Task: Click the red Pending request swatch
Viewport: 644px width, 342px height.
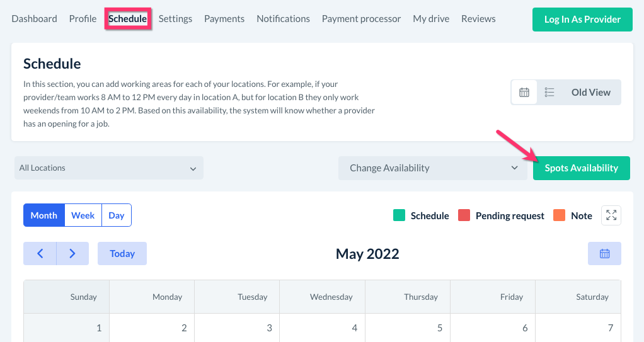Action: [464, 215]
